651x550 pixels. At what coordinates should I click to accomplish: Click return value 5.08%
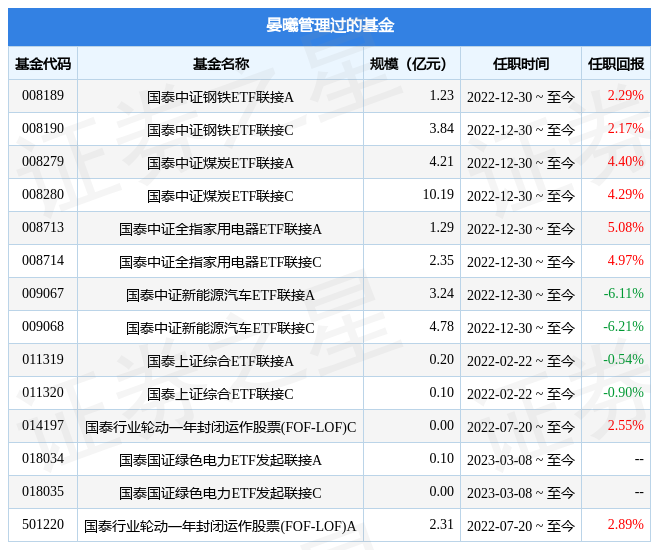[625, 227]
